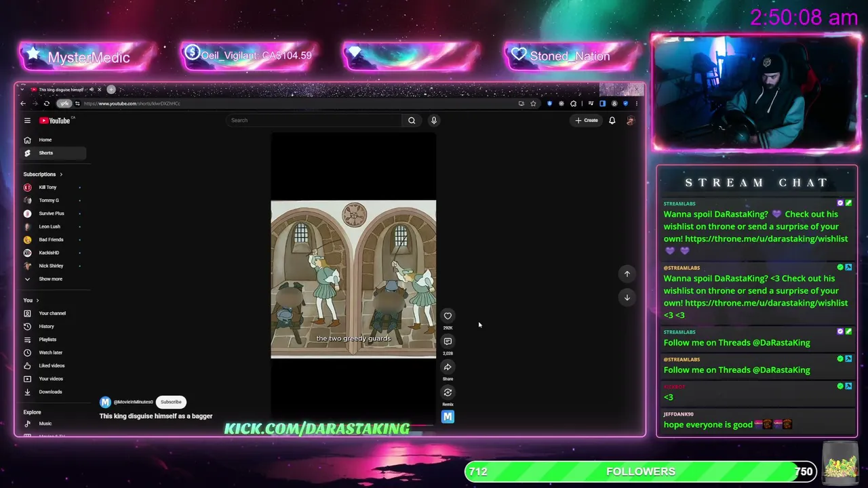This screenshot has width=868, height=488.
Task: Click the Create button
Action: pos(587,121)
